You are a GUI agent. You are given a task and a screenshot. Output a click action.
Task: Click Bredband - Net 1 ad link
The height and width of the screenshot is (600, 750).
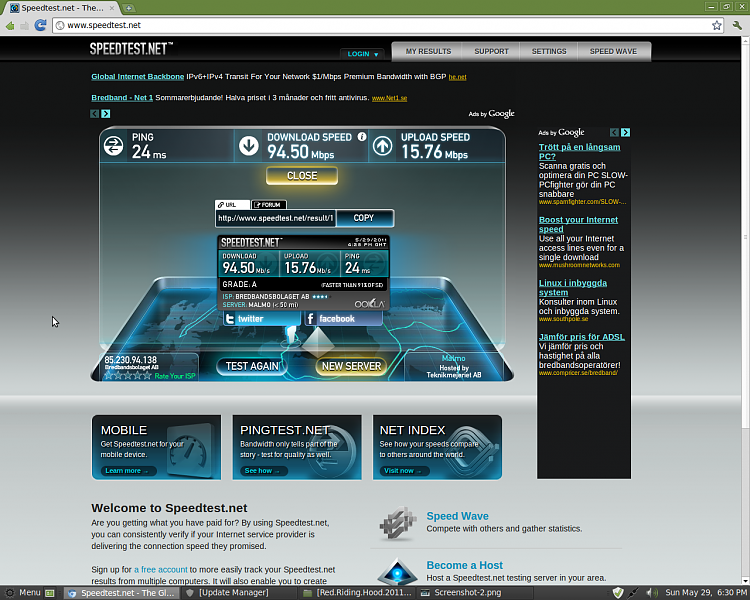122,98
